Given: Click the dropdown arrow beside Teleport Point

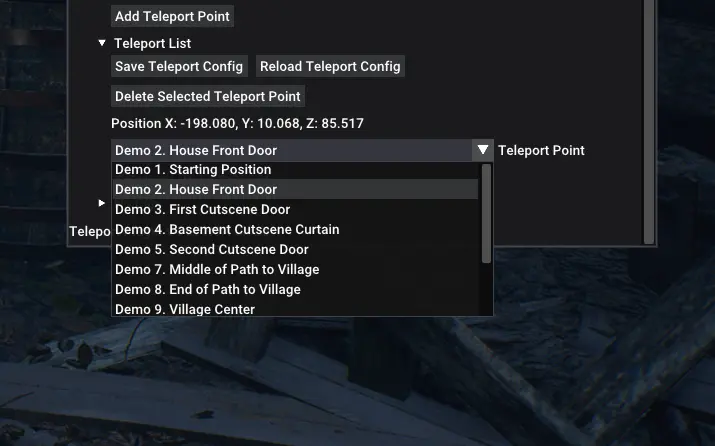Looking at the screenshot, I should click(x=483, y=150).
